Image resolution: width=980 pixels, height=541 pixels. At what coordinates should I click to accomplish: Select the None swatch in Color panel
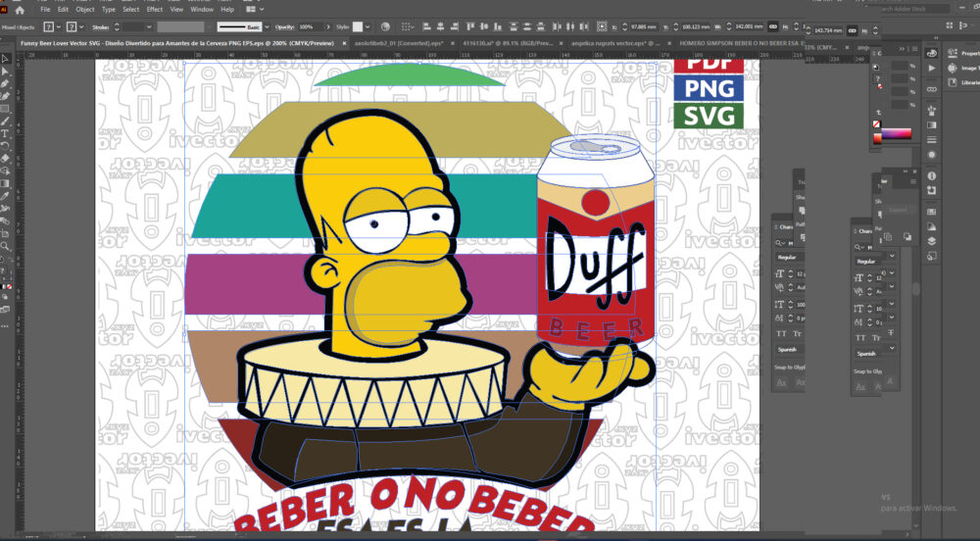click(x=876, y=124)
